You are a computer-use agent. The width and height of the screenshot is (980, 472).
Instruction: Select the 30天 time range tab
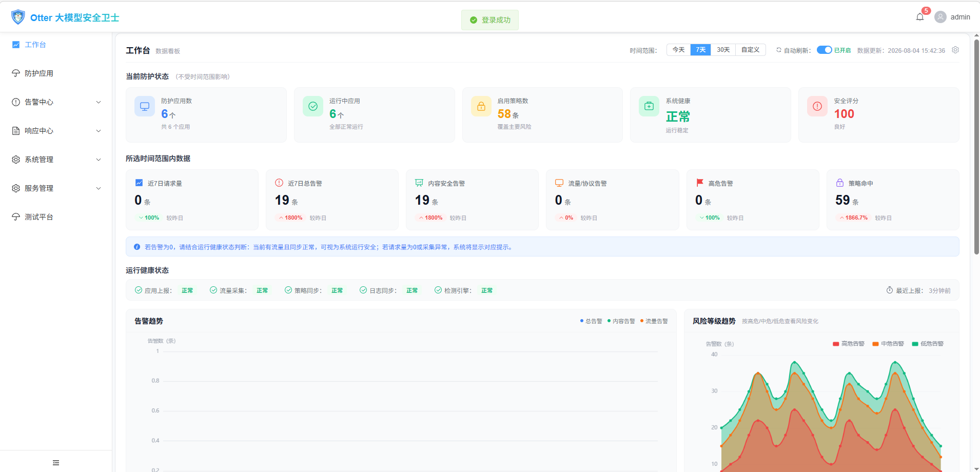723,50
